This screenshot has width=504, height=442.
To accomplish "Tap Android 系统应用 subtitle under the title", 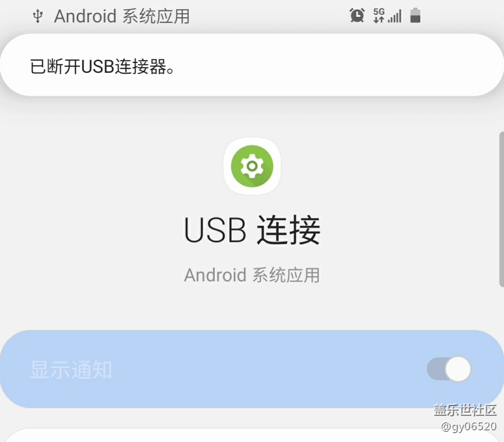I will click(252, 275).
